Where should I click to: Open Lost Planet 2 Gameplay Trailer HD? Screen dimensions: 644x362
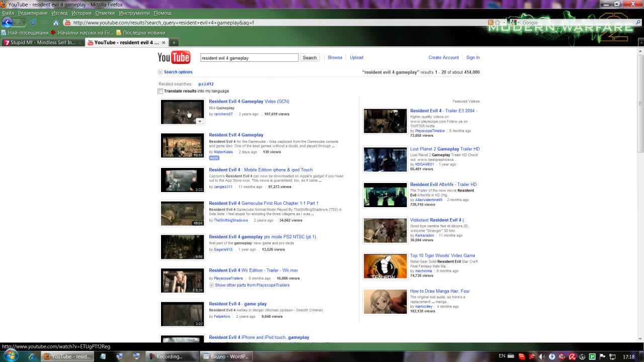pyautogui.click(x=445, y=149)
